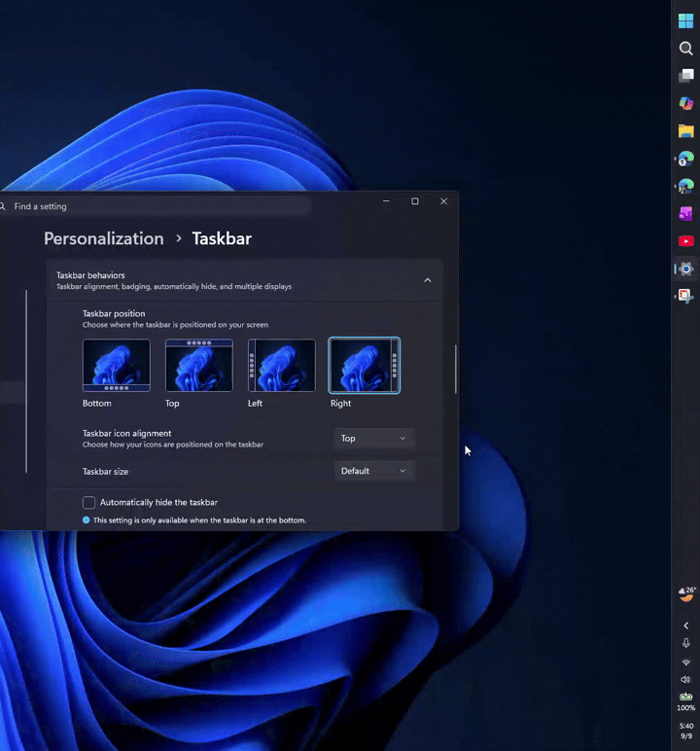This screenshot has width=700, height=751.
Task: Select Bottom taskbar position thumbnail
Action: point(117,365)
